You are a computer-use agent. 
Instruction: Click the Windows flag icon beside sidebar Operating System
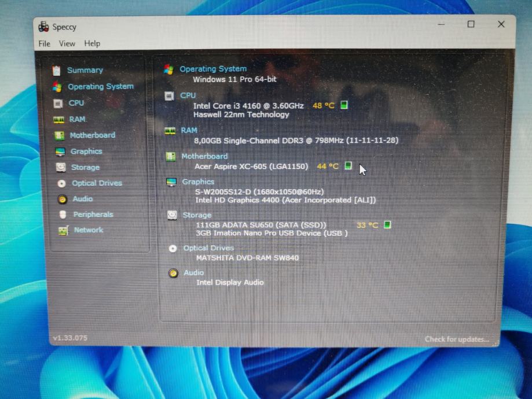(57, 87)
